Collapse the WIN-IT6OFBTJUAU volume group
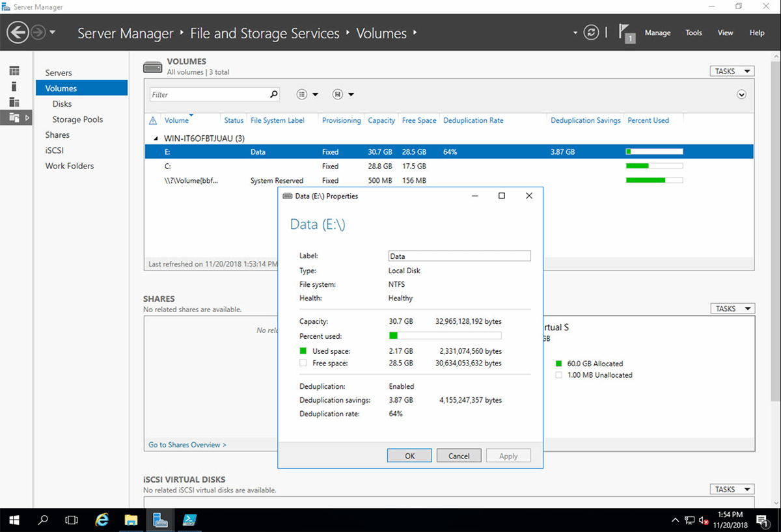The height and width of the screenshot is (532, 781). tap(155, 138)
